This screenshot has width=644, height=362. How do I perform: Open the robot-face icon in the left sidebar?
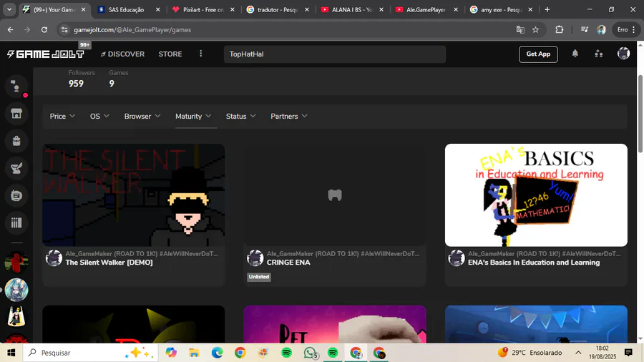(x=16, y=195)
